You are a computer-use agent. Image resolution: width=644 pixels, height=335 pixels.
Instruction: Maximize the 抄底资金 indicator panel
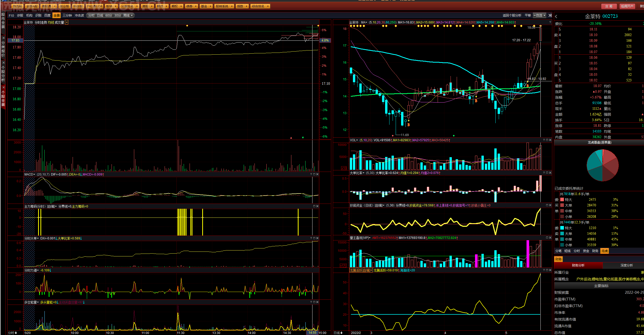click(x=547, y=205)
